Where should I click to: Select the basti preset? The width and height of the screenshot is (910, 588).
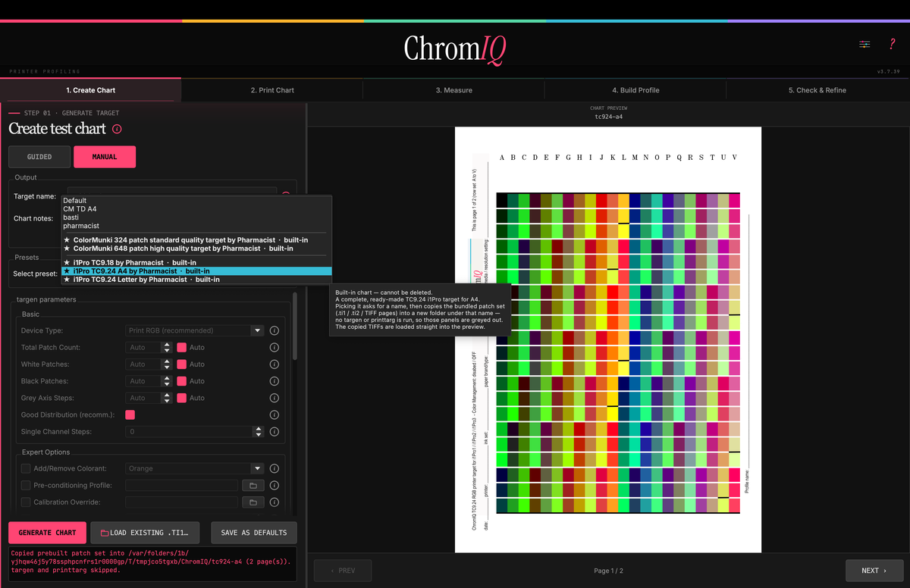point(196,217)
